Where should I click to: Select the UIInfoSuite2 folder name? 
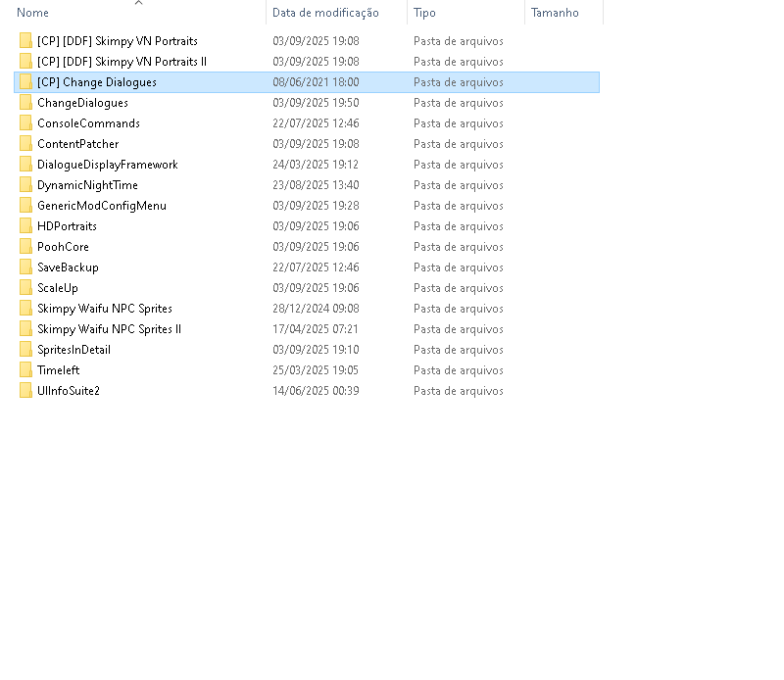69,391
